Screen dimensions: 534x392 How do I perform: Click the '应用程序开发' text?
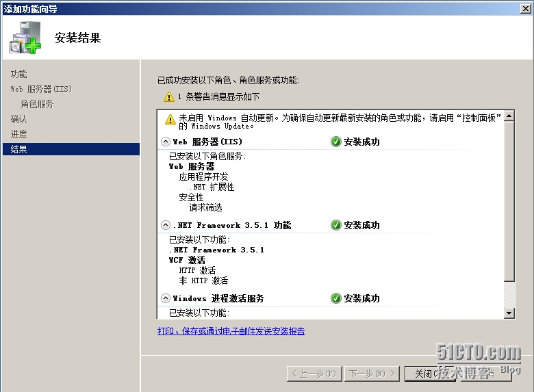[203, 177]
